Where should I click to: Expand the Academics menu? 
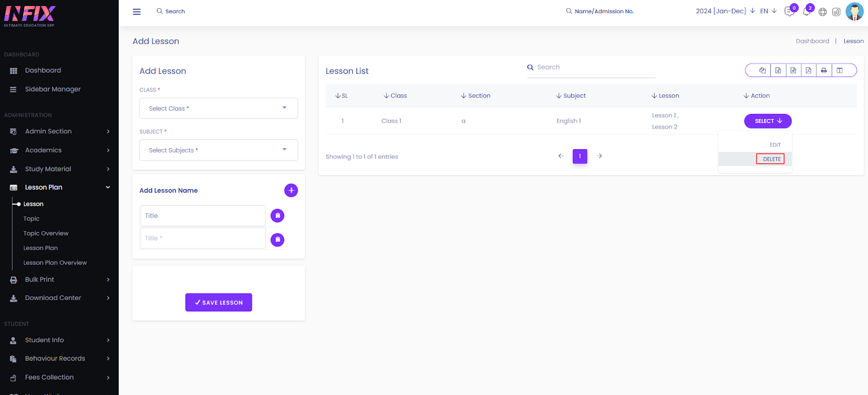(59, 150)
